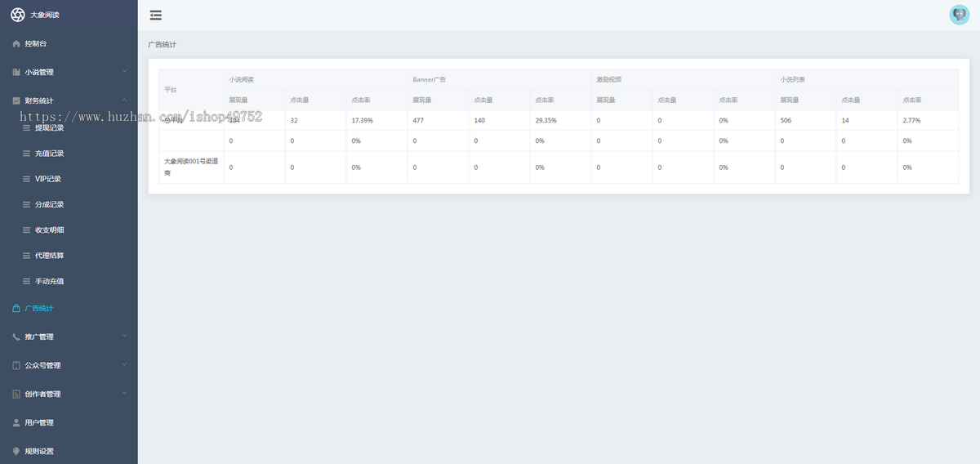This screenshot has height=464, width=980.
Task: Click the list icon beside 充值记录
Action: 28,154
